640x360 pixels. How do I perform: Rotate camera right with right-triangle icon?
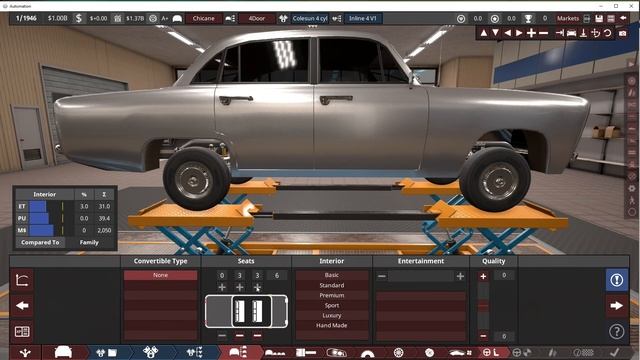pyautogui.click(x=519, y=33)
